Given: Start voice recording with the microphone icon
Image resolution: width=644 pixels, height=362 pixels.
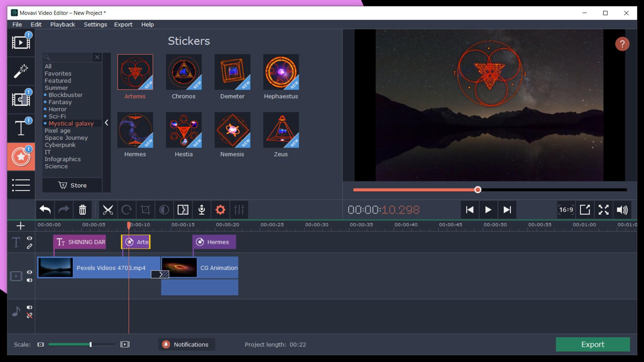Looking at the screenshot, I should point(202,209).
